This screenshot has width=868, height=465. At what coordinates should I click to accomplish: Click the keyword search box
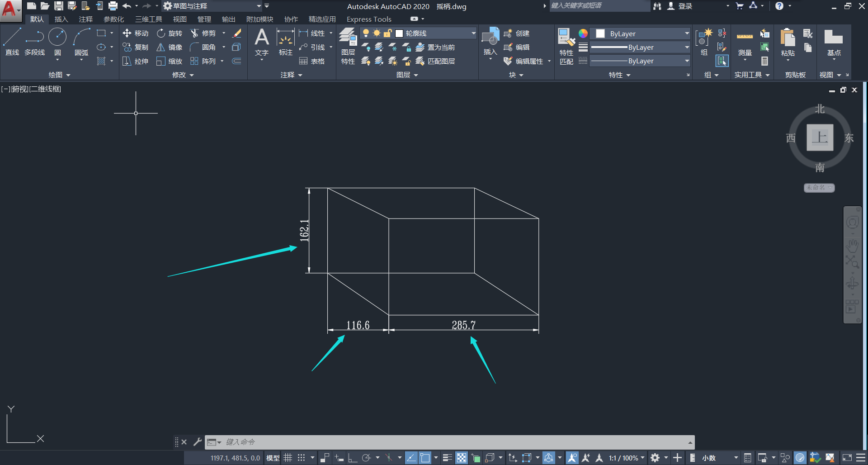pyautogui.click(x=599, y=6)
